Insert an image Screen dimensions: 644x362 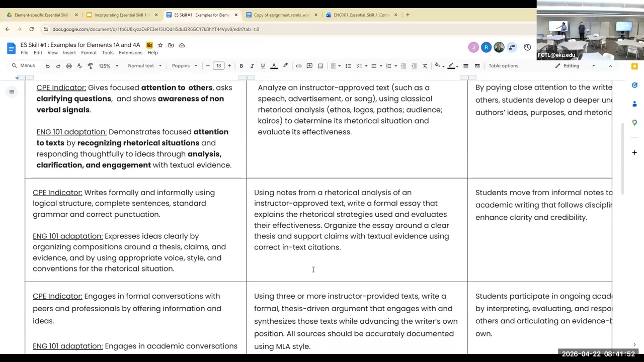pyautogui.click(x=320, y=66)
